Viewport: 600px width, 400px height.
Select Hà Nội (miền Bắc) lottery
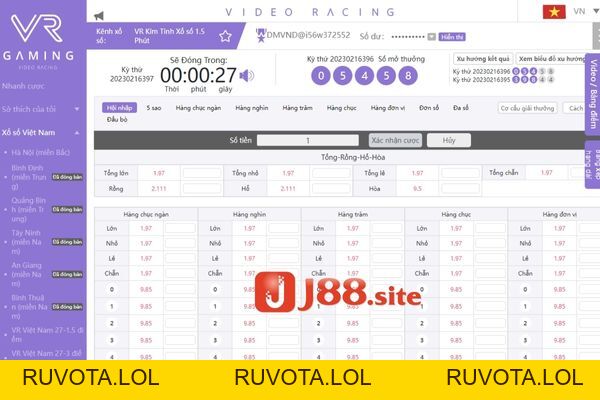(40, 152)
